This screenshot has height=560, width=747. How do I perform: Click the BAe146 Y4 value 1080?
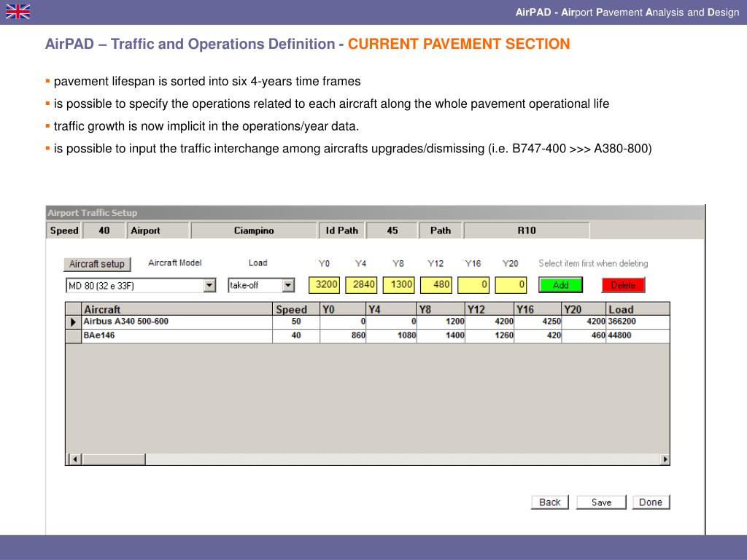pos(407,335)
